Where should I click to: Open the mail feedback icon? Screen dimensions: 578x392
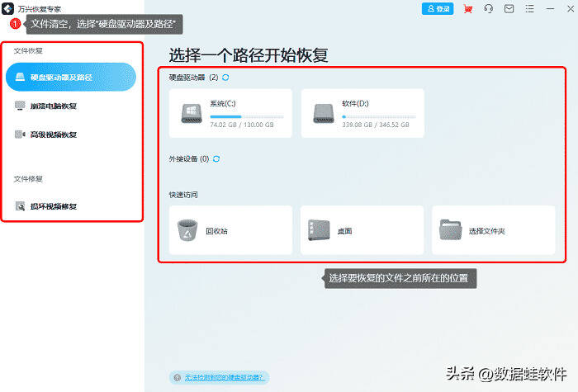tap(509, 9)
